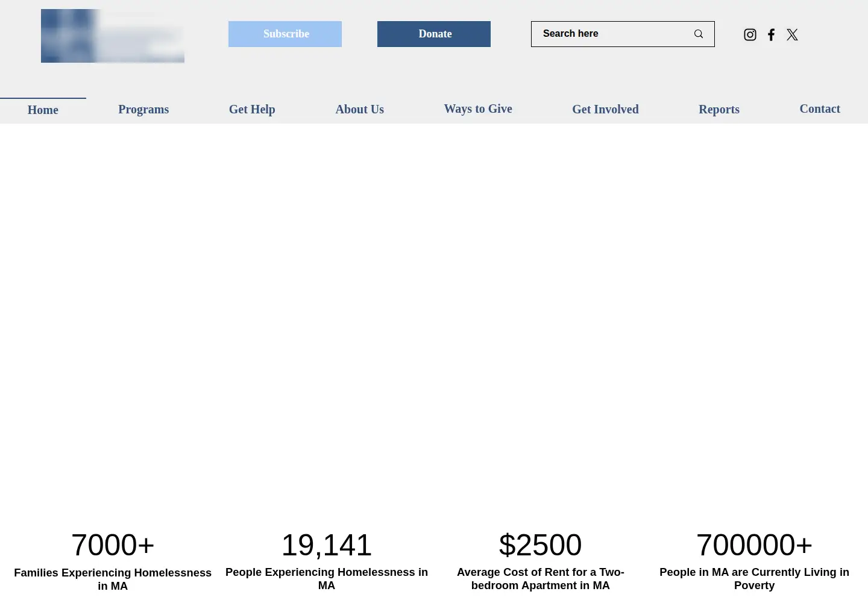Open the X (Twitter) social icon
868x603 pixels.
pyautogui.click(x=792, y=35)
